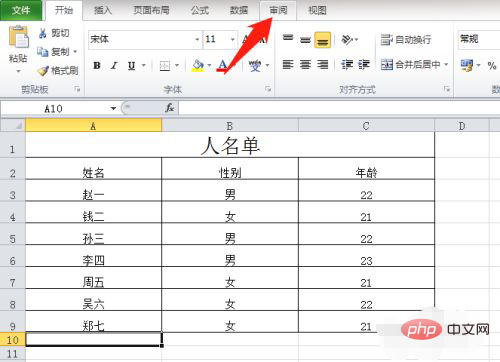Select column B header

230,126
